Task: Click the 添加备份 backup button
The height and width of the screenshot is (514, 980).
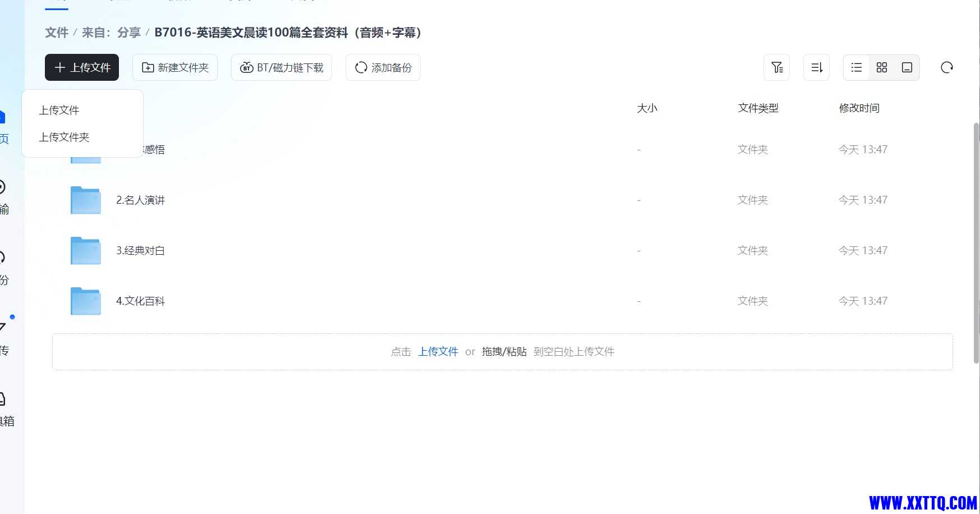Action: tap(383, 67)
